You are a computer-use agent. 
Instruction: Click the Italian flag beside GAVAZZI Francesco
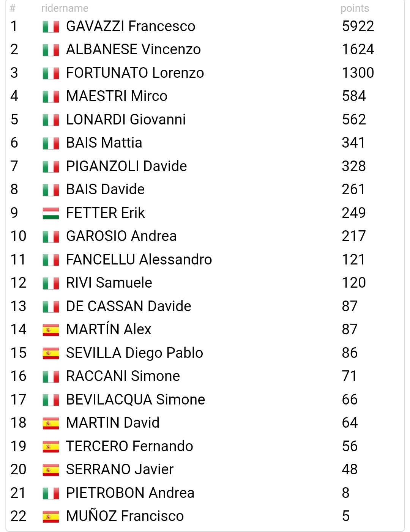[x=51, y=27]
